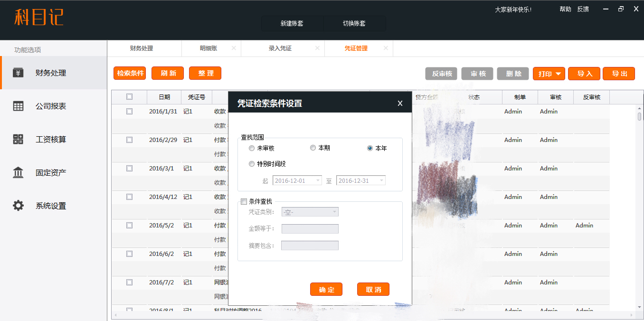Click the 财务处理 wallet icon in sidebar

18,73
